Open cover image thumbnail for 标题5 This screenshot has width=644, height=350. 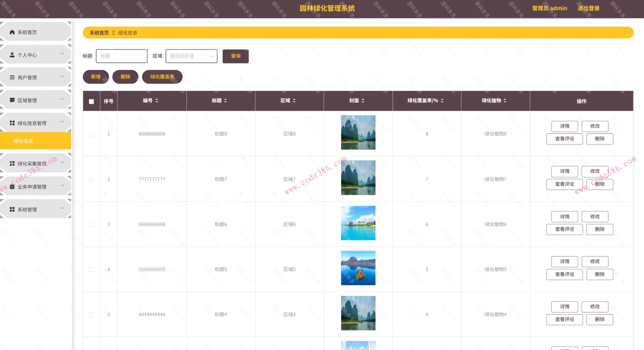pos(358,268)
